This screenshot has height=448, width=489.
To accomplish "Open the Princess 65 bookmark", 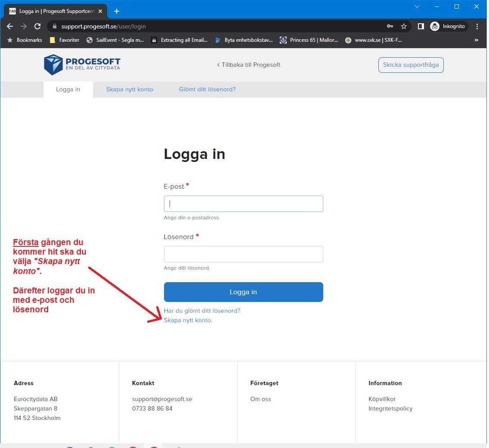I will (x=309, y=40).
